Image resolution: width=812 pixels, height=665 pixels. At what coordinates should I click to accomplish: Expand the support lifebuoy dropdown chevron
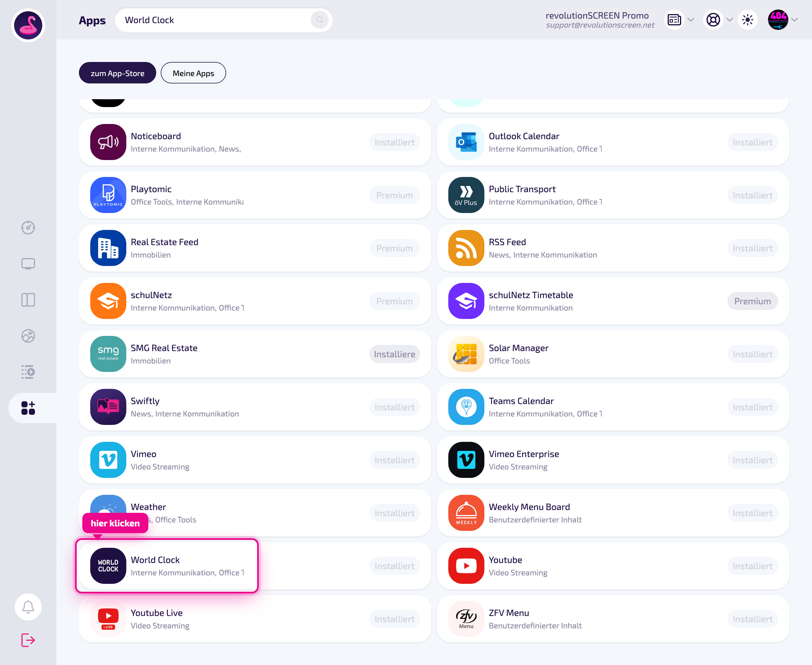click(730, 20)
